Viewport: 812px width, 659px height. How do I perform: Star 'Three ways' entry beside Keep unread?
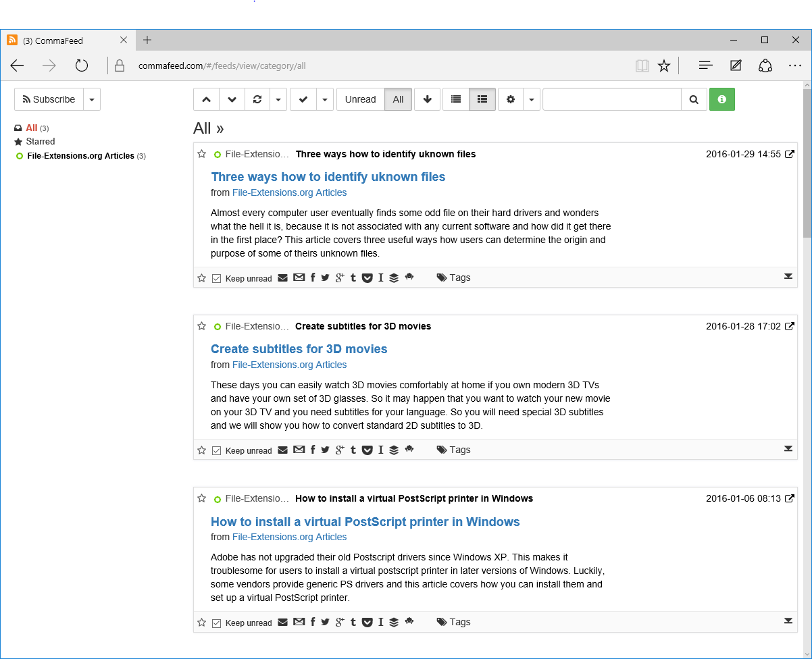pyautogui.click(x=201, y=278)
